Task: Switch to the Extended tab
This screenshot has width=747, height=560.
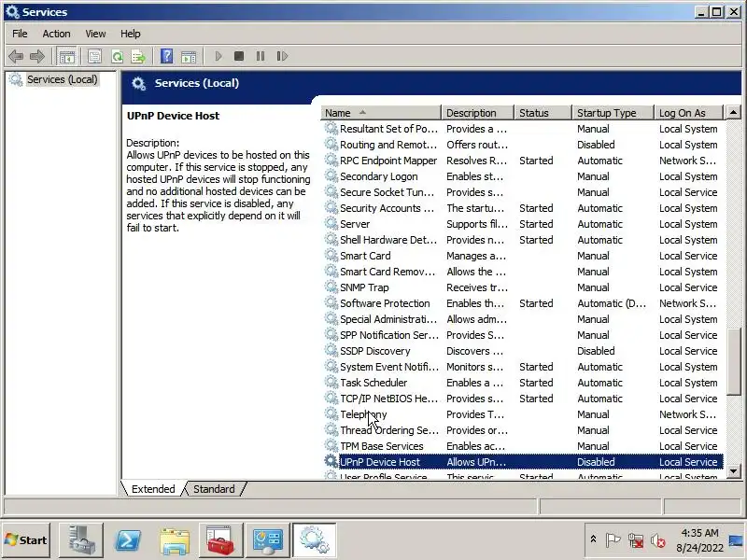Action: click(x=153, y=489)
